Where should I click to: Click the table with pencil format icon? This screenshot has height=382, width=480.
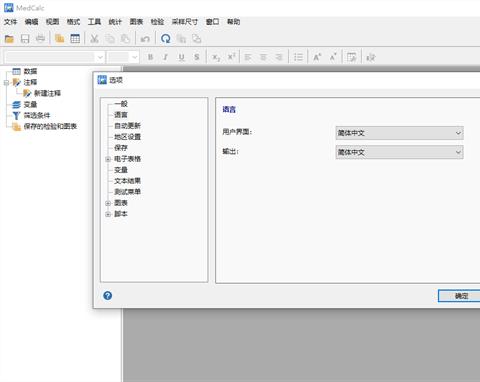352,57
